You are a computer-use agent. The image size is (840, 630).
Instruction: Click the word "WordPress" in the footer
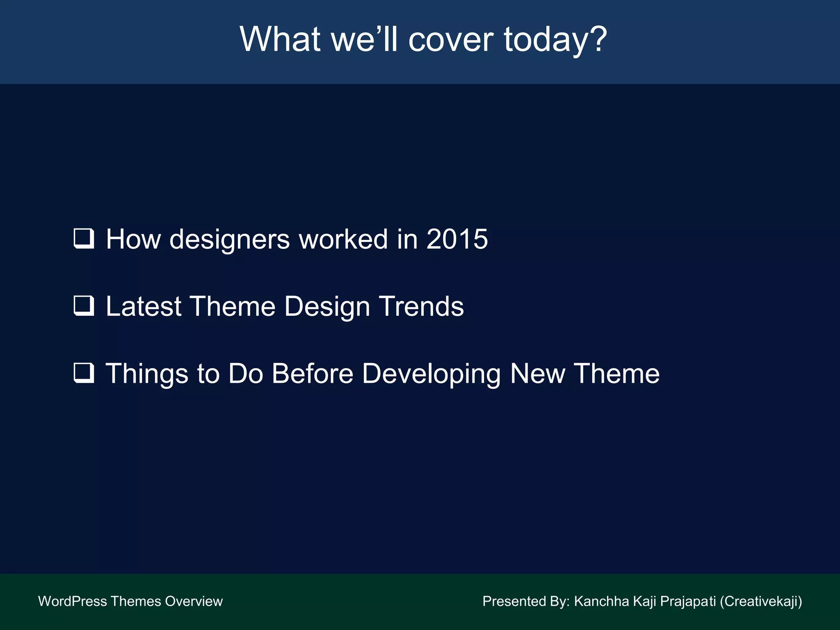[73, 601]
